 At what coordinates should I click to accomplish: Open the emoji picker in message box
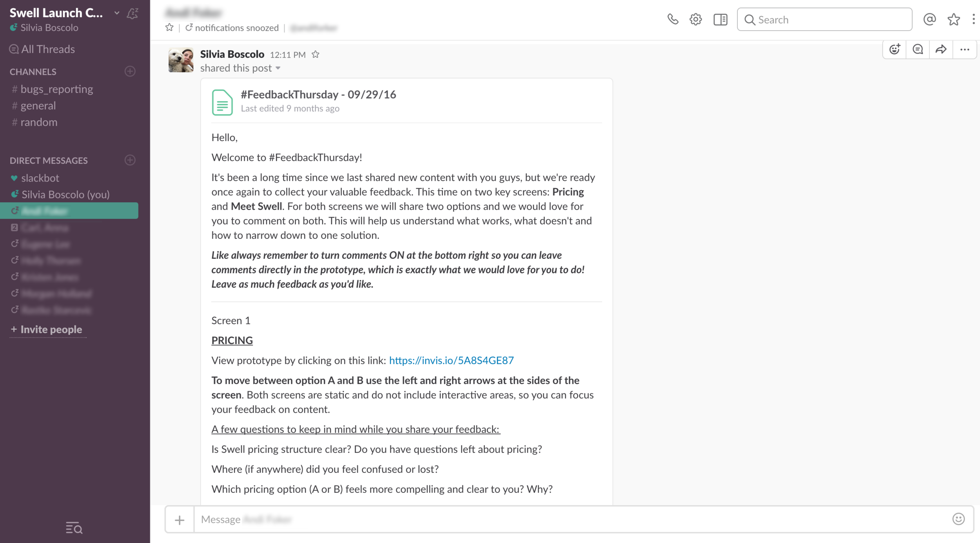click(958, 519)
